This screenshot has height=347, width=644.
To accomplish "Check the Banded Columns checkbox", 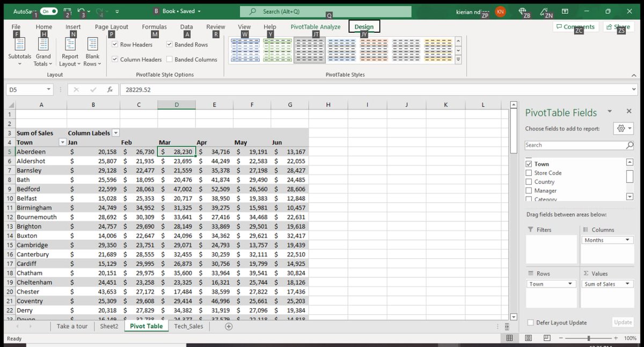I will point(170,59).
